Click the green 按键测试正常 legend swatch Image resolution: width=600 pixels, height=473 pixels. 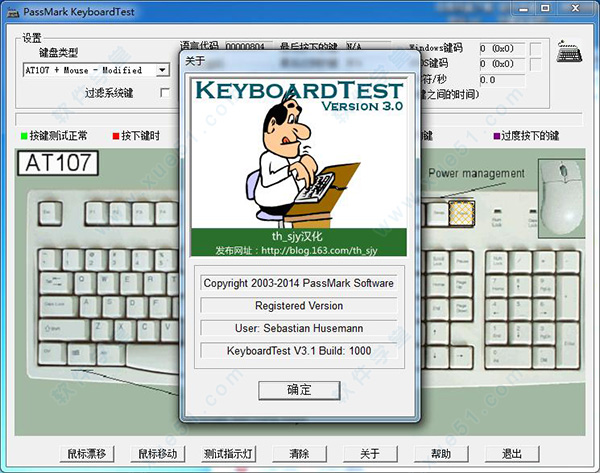click(24, 135)
